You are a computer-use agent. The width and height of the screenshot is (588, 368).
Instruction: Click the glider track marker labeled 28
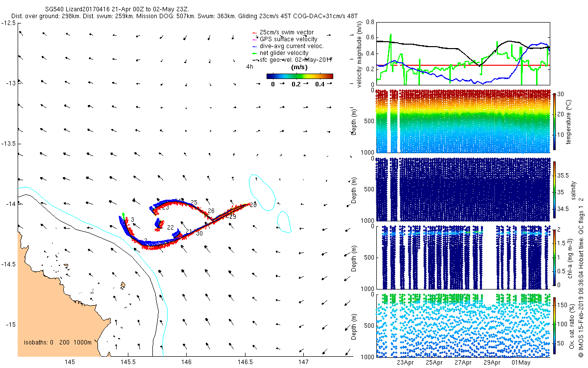[x=253, y=205]
